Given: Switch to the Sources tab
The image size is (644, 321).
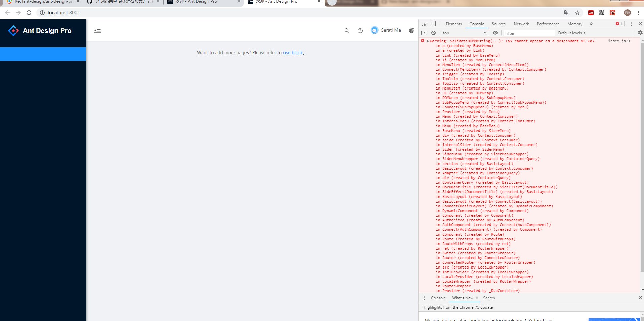Looking at the screenshot, I should pyautogui.click(x=498, y=24).
